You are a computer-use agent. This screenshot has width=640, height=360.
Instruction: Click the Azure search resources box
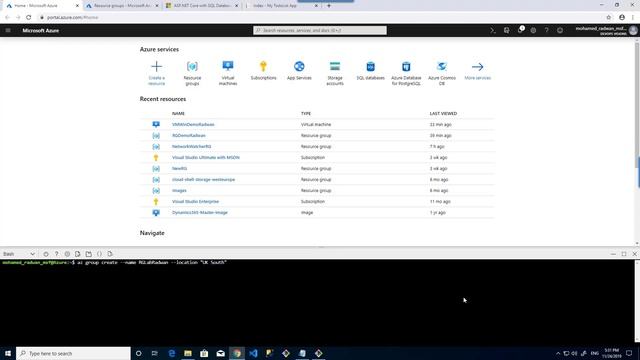320,30
